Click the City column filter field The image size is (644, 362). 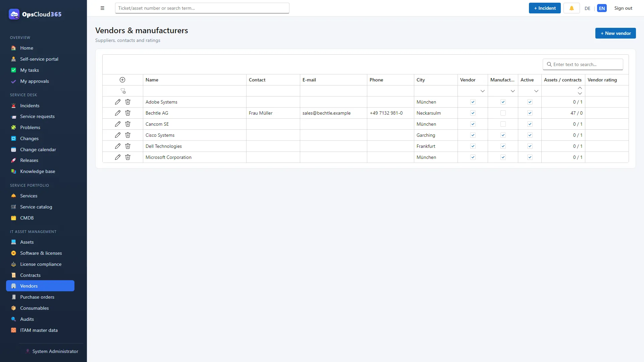pyautogui.click(x=436, y=91)
